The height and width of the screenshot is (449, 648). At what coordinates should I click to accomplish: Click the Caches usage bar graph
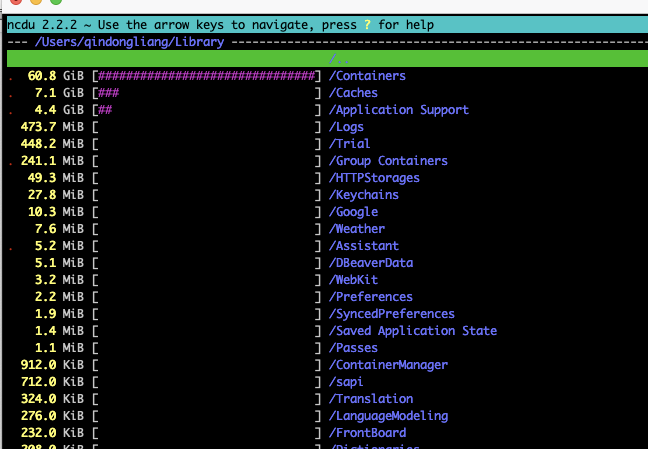coord(207,93)
